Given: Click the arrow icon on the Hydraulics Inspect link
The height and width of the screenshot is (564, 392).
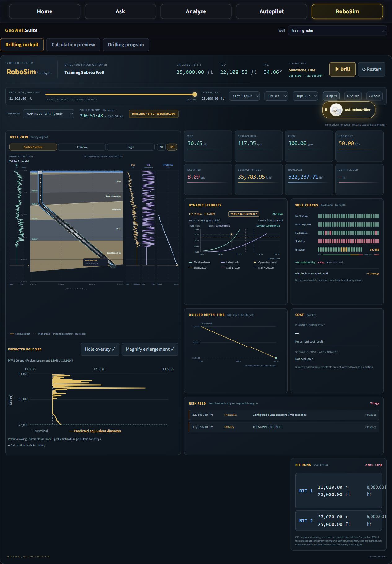Looking at the screenshot, I should [365, 415].
